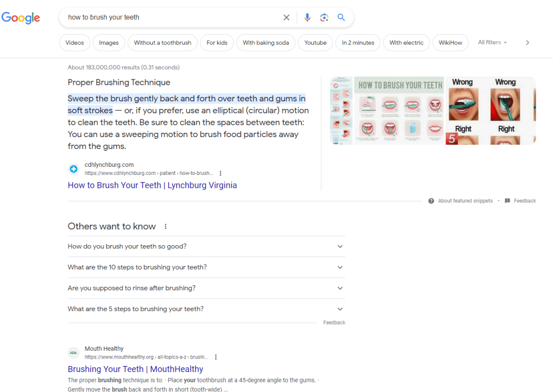Expand 'Are you supposed to rinse after brushing?'
This screenshot has width=553, height=392.
(206, 288)
